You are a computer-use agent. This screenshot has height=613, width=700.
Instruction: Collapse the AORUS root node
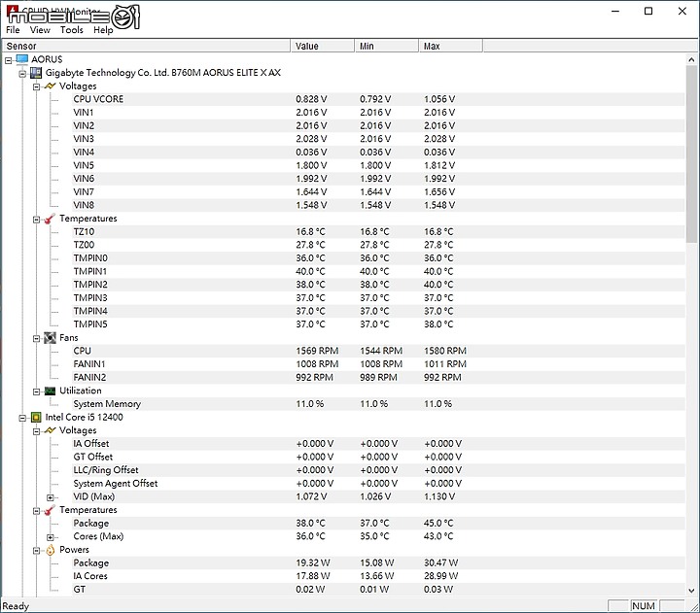pyautogui.click(x=9, y=60)
